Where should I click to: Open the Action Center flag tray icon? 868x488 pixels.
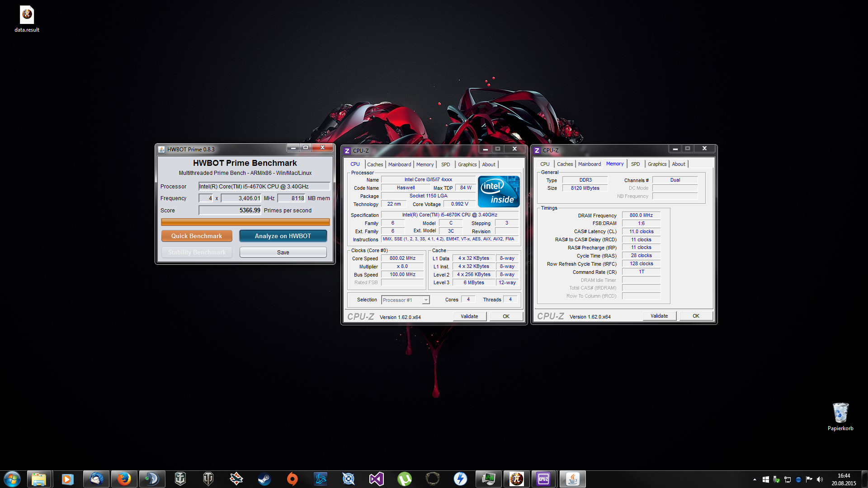coord(809,479)
